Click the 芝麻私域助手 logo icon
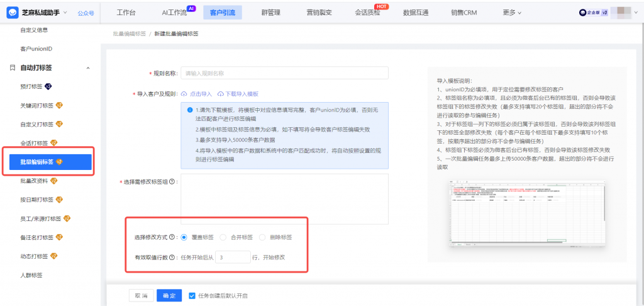The image size is (644, 306). tap(13, 13)
